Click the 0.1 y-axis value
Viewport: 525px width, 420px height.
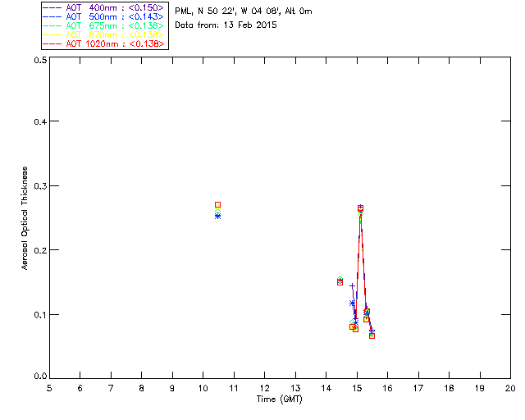pos(40,315)
